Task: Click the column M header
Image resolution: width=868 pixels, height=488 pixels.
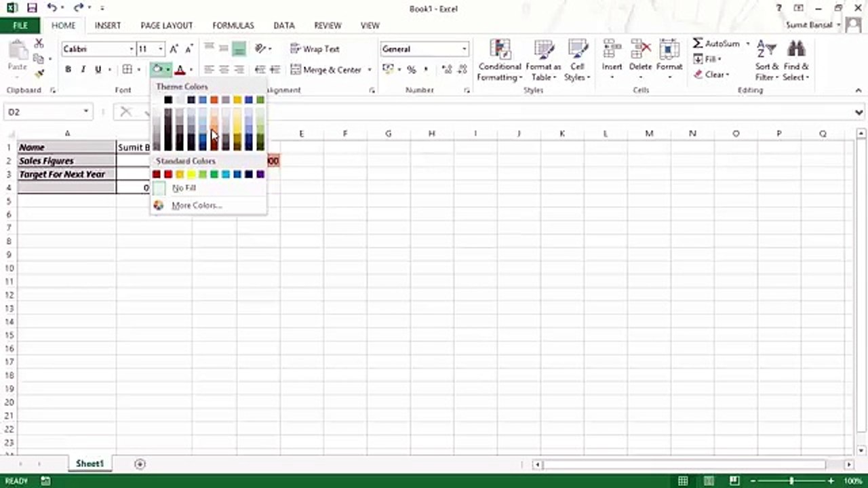Action: (649, 134)
